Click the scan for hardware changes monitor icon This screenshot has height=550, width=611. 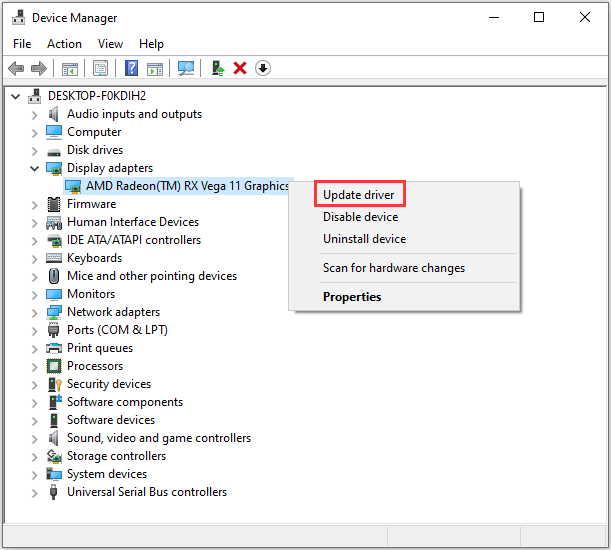tap(186, 68)
